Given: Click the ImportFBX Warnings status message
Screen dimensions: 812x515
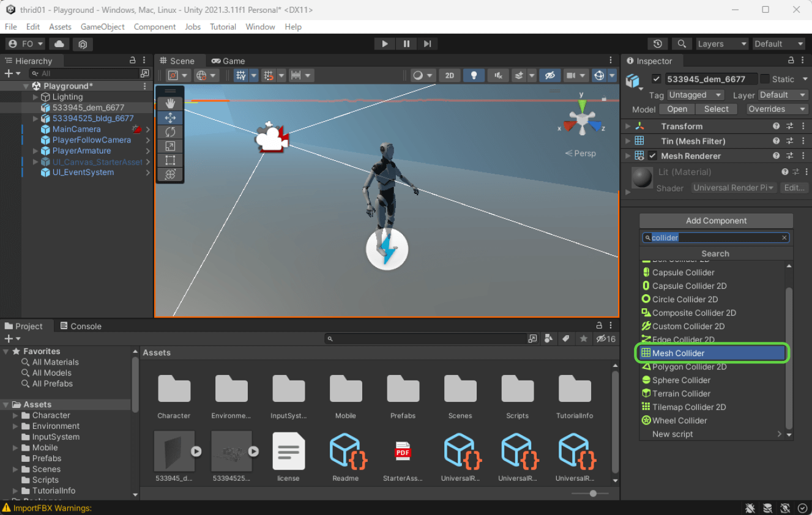Looking at the screenshot, I should 47,508.
